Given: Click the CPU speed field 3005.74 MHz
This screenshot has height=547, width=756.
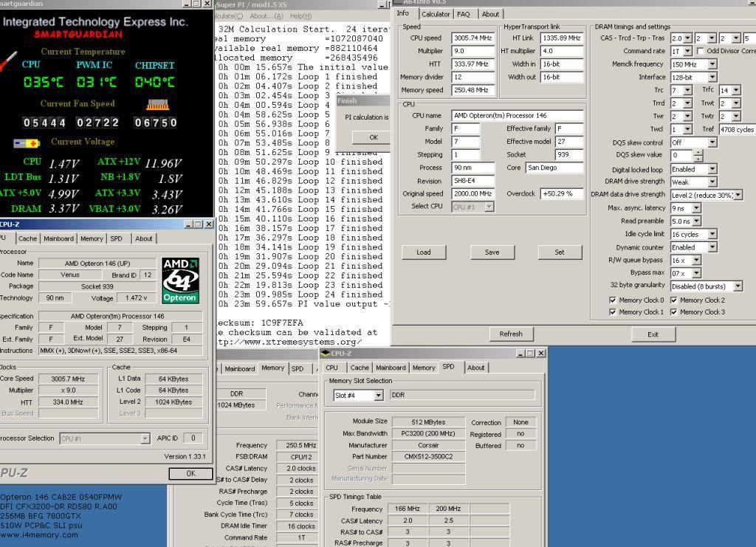Looking at the screenshot, I should [x=473, y=38].
